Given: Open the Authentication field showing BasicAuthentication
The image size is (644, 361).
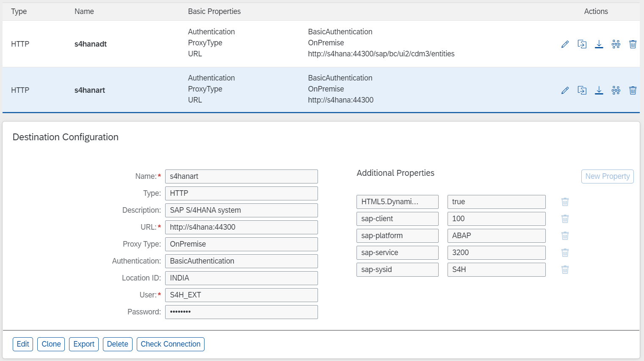Looking at the screenshot, I should [x=241, y=261].
